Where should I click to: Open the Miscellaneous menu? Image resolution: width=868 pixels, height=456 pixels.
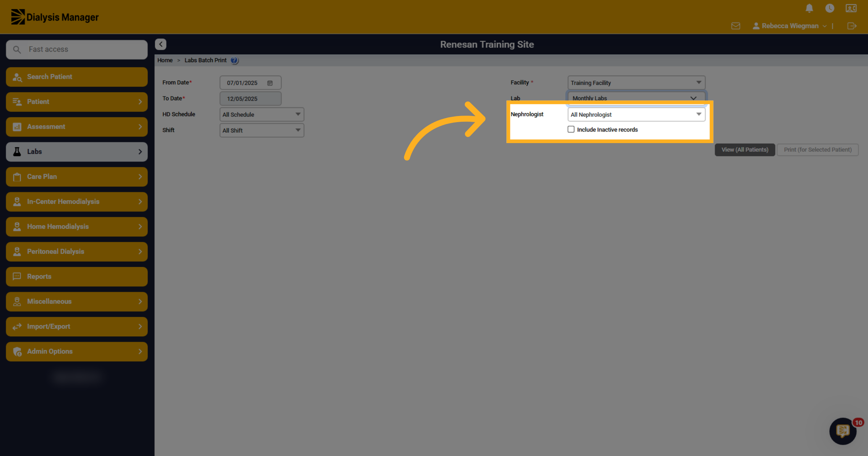tap(77, 301)
